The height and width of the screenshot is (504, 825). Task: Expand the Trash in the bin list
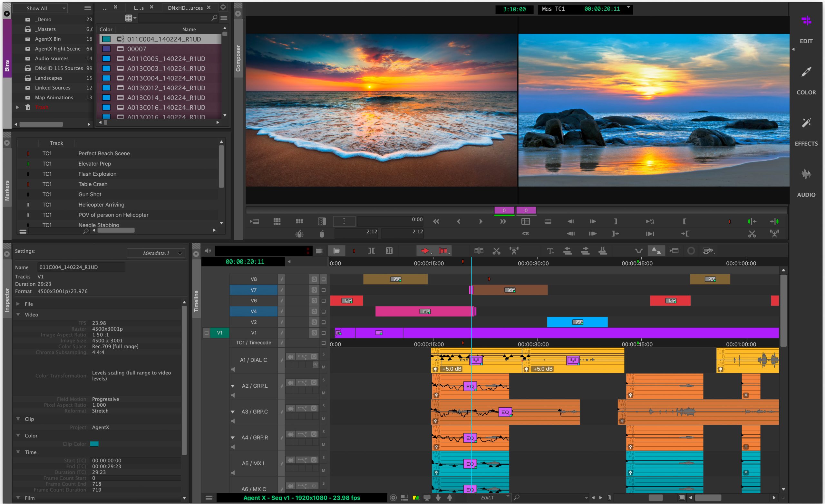point(17,107)
